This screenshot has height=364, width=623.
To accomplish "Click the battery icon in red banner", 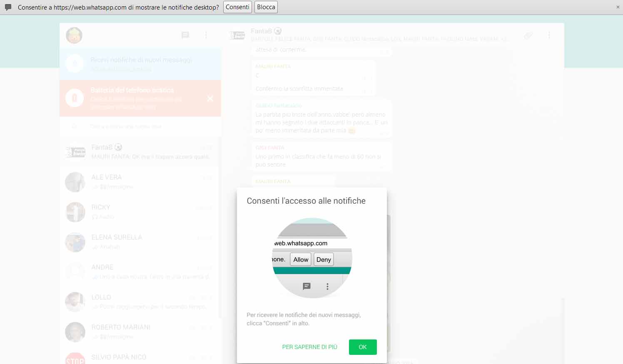I will pyautogui.click(x=75, y=98).
